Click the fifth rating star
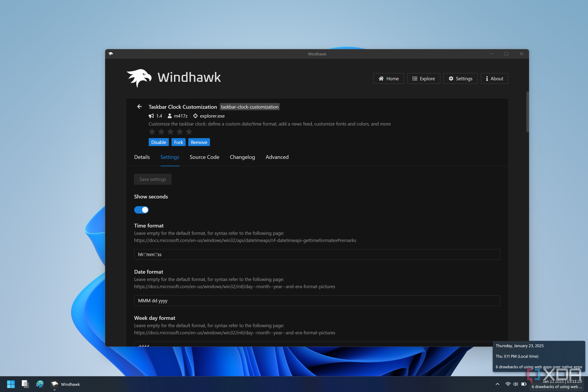Viewport: 588px width, 392px height. pos(189,132)
